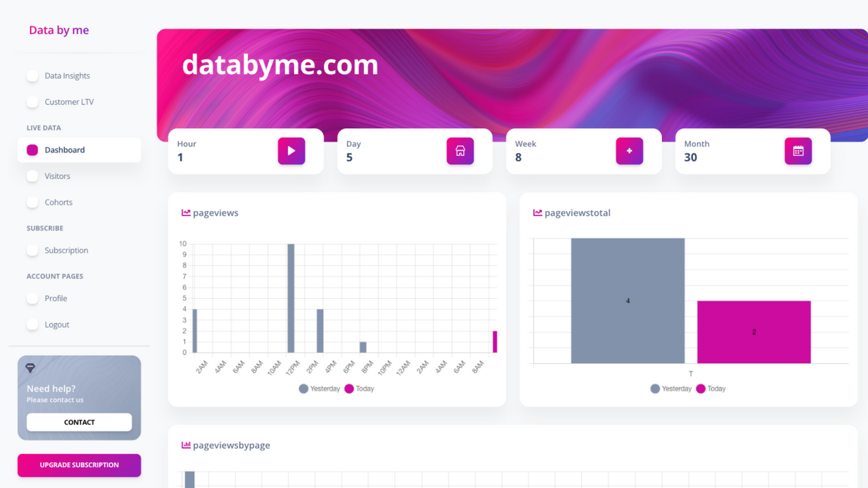The height and width of the screenshot is (488, 868).
Task: Click the CONTACT button
Action: click(79, 422)
